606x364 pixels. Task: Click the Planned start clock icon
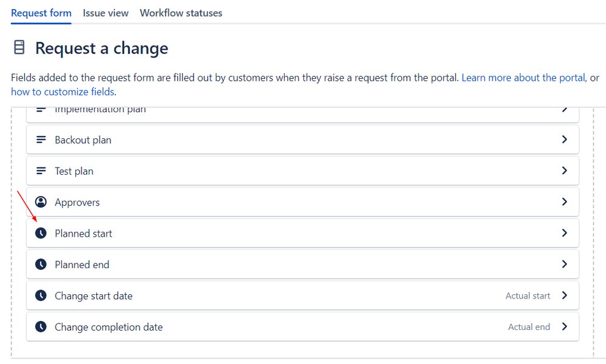coord(41,233)
